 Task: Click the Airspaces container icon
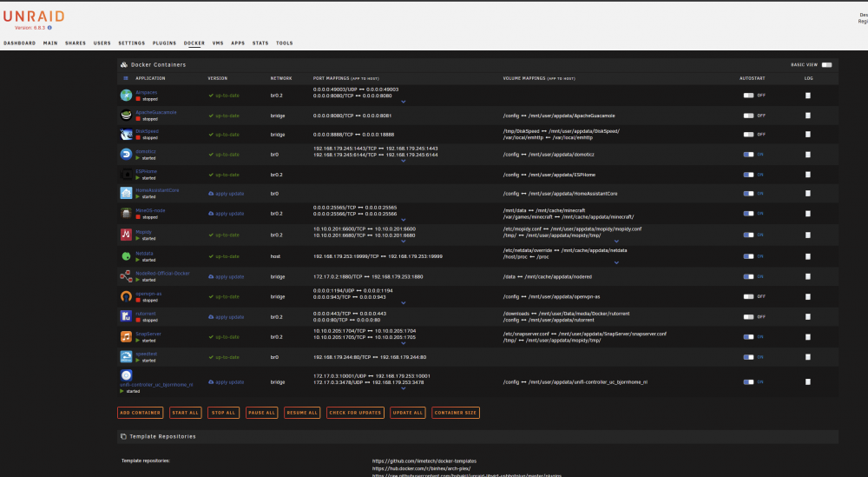pos(126,96)
